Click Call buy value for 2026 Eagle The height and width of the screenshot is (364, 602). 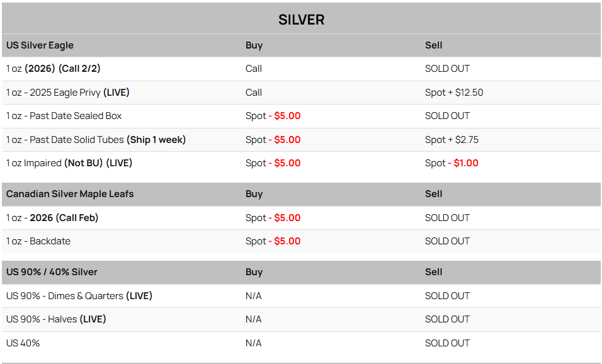pos(253,69)
